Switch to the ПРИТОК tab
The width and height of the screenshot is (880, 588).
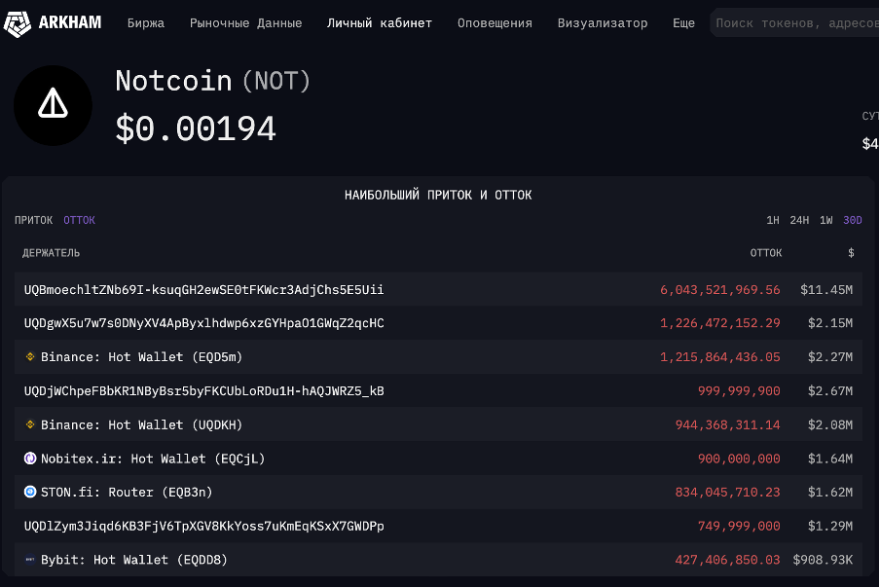coord(34,220)
